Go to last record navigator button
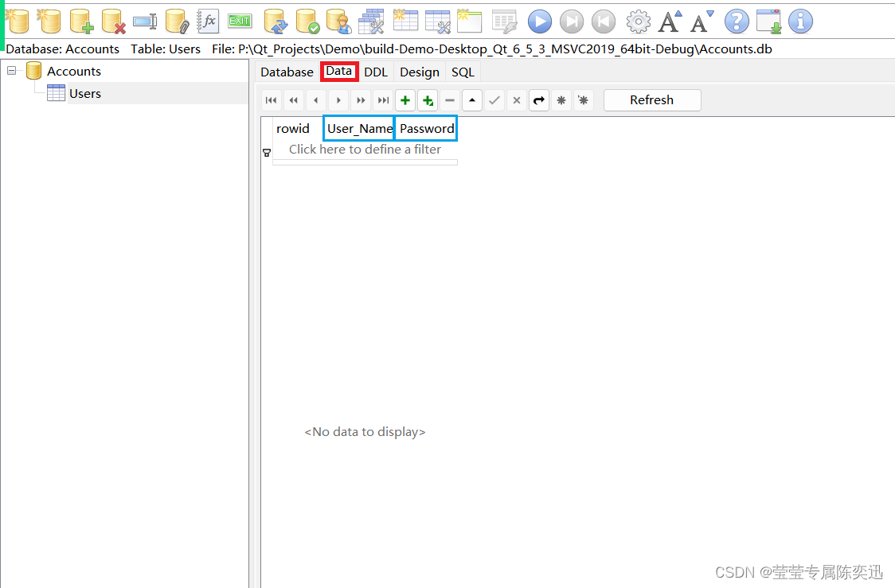Screen dimensions: 895x588 383,100
